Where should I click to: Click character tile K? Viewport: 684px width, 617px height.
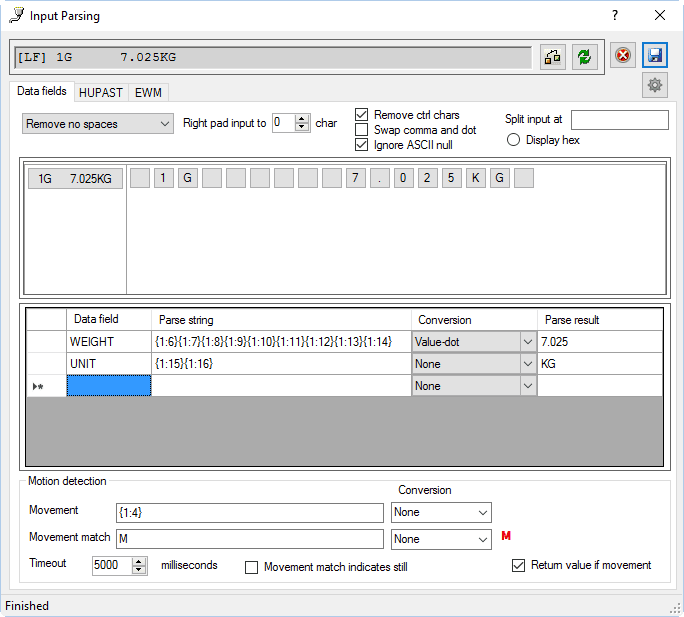point(475,178)
